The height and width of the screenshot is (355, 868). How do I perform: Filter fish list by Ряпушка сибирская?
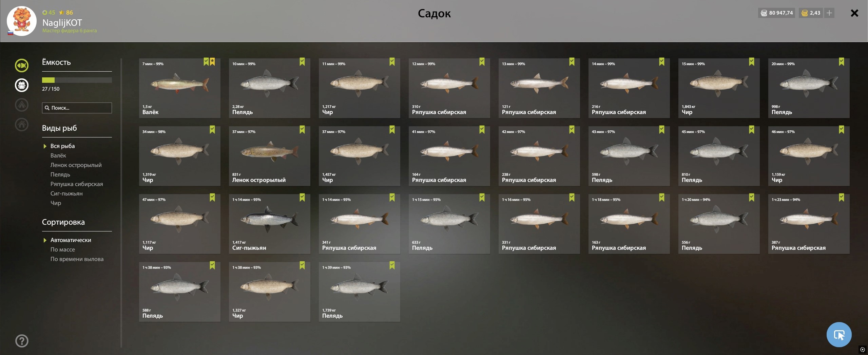tap(77, 184)
